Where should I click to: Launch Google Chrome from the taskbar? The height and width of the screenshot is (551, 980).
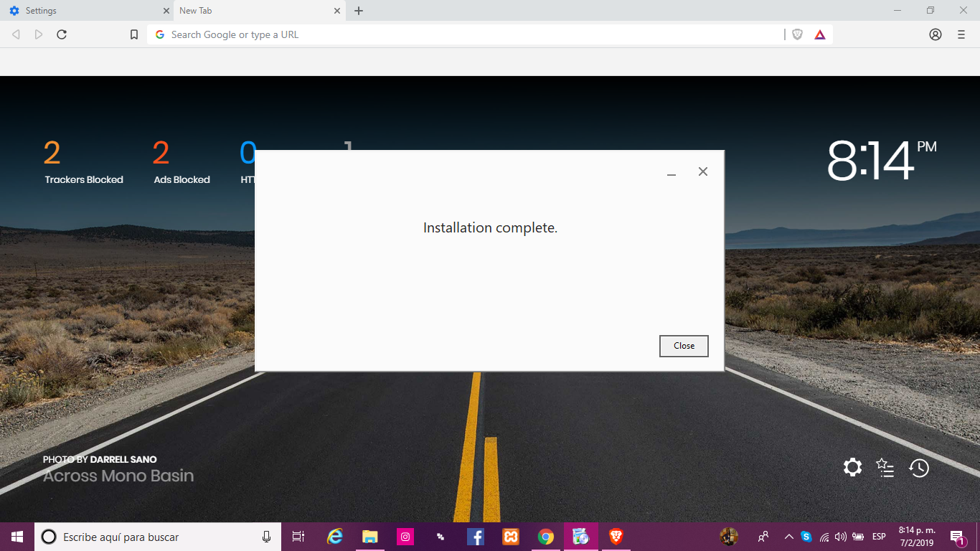[x=546, y=537]
